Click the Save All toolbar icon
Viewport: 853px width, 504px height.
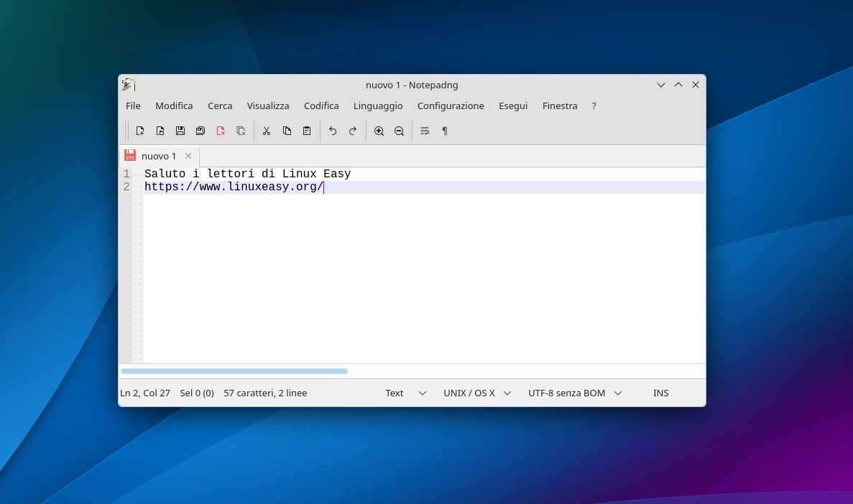click(x=200, y=131)
